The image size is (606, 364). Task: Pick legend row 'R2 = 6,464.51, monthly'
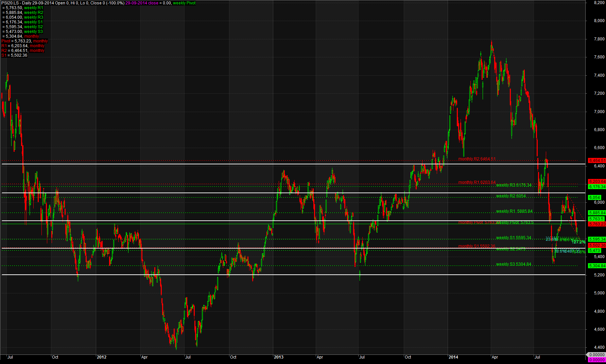23,51
